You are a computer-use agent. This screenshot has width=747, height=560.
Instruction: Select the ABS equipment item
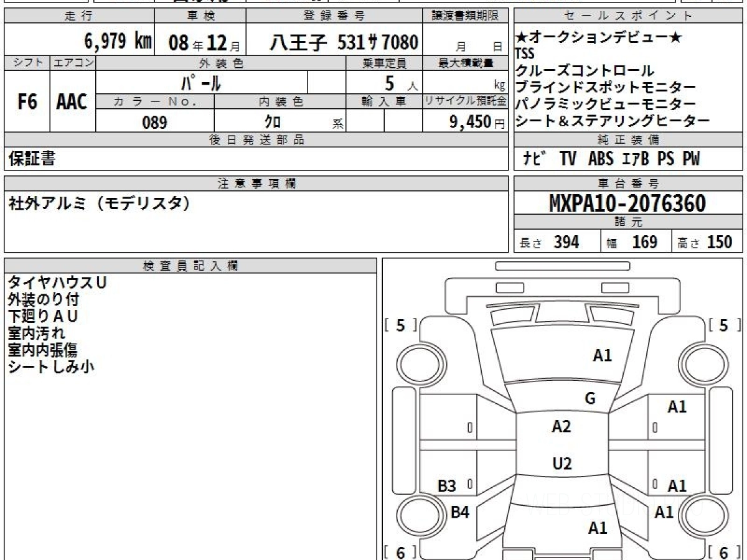pyautogui.click(x=601, y=159)
